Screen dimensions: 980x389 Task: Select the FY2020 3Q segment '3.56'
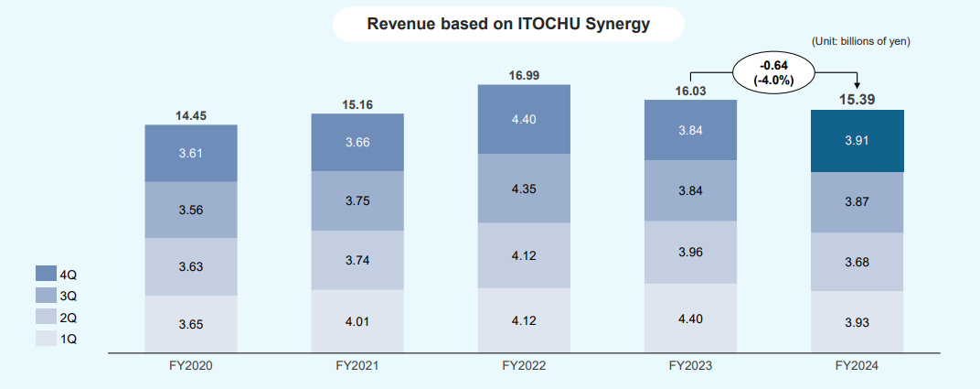tap(191, 211)
